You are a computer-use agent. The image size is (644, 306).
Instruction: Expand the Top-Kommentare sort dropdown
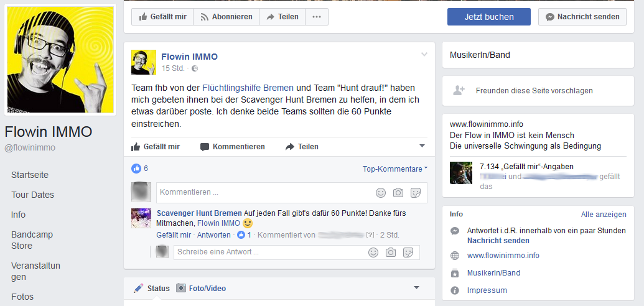coord(395,169)
